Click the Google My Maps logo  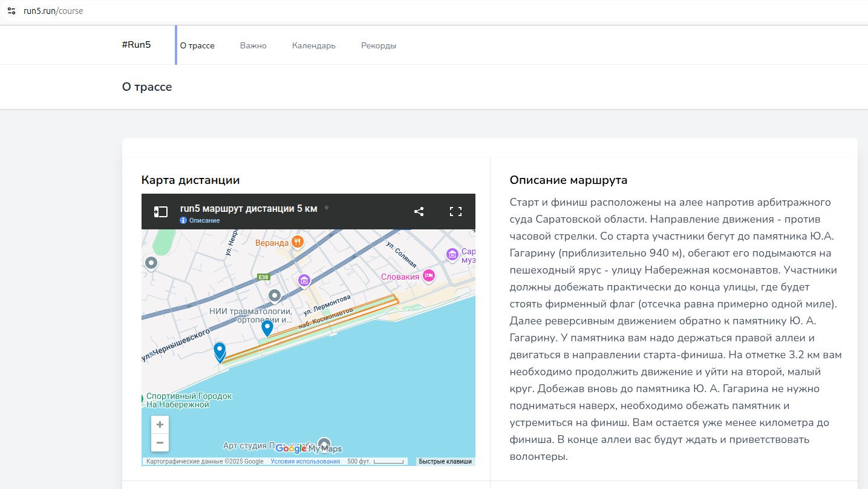(x=308, y=449)
